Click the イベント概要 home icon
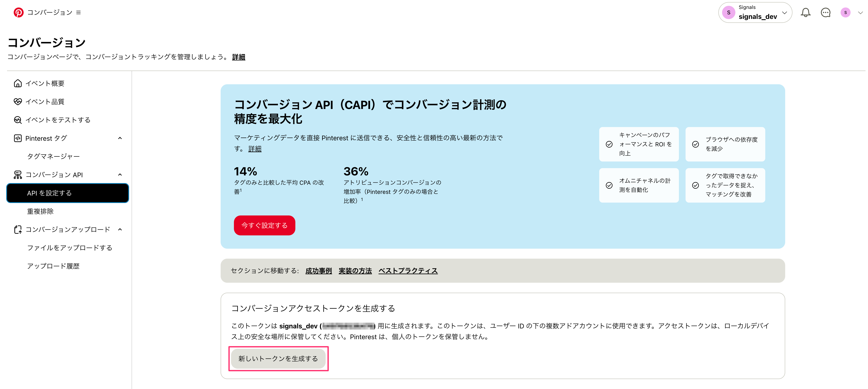Screen dimensions: 868x389 (x=17, y=83)
